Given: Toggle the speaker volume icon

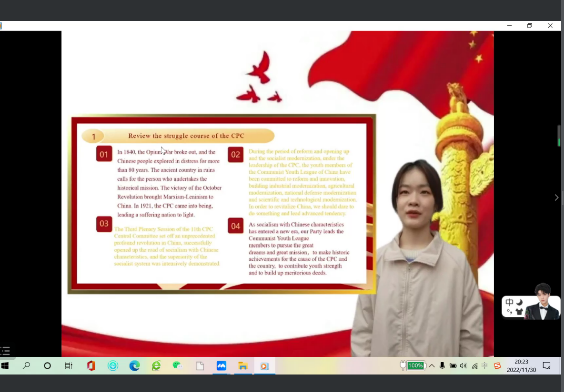Looking at the screenshot, I should pyautogui.click(x=463, y=366).
